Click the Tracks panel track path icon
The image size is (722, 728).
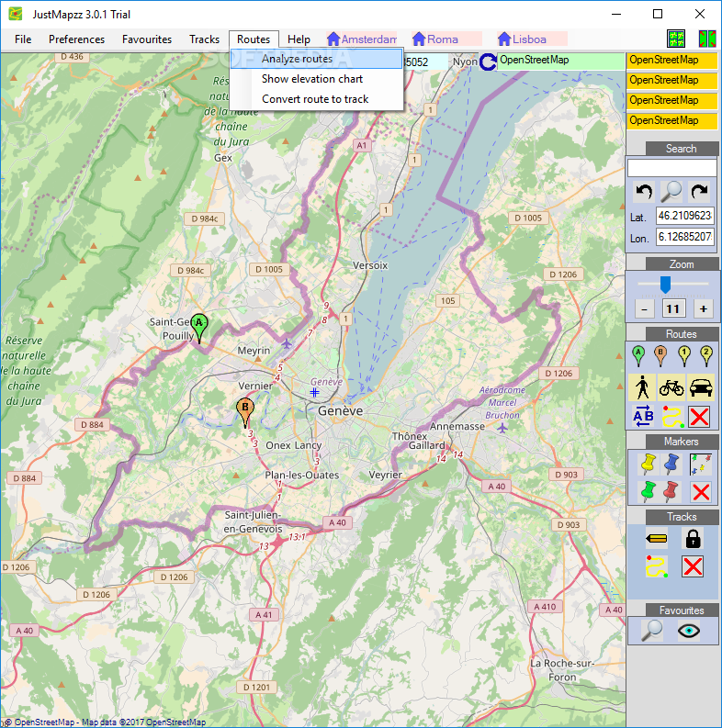pos(657,566)
